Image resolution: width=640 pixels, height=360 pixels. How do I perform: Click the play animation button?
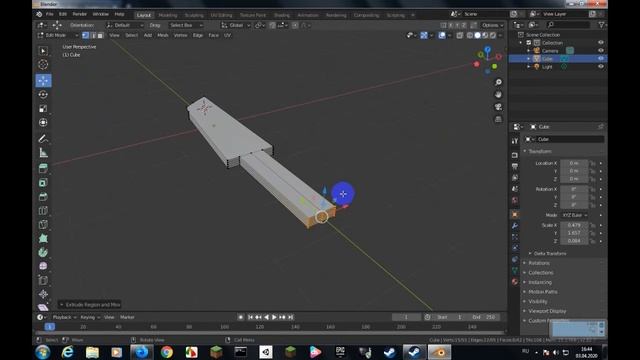[274, 317]
